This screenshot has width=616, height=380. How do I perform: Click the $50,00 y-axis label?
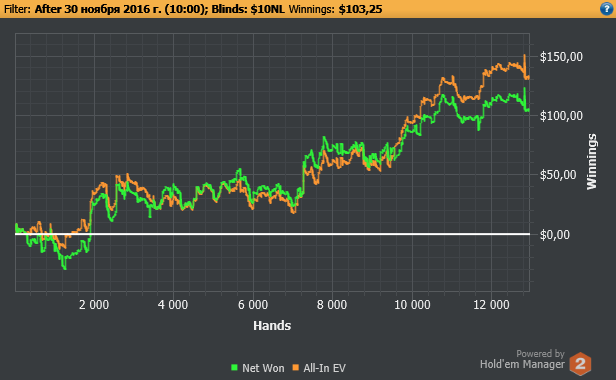point(558,175)
